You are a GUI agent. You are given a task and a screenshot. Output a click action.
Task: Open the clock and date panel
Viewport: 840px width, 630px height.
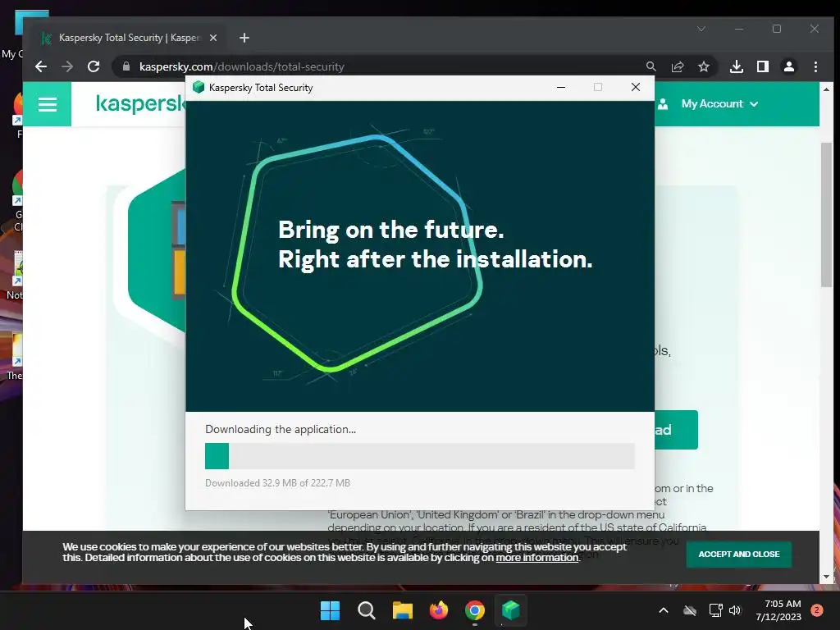778,610
